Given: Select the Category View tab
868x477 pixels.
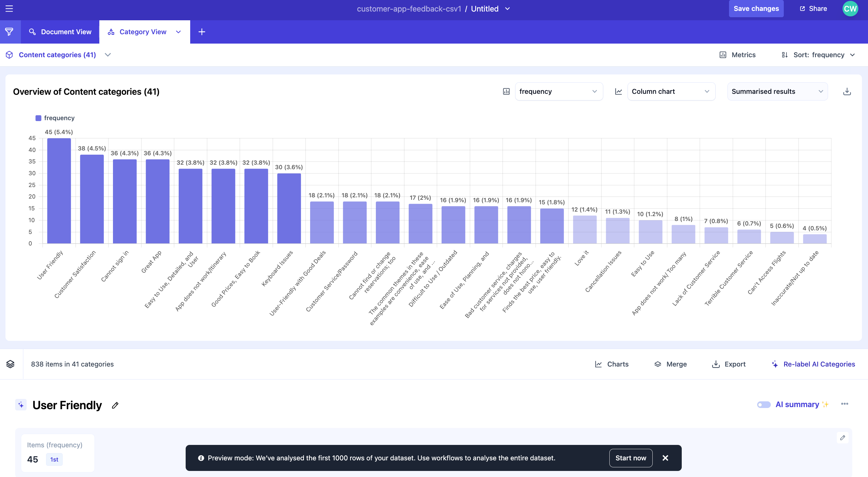Looking at the screenshot, I should 143,32.
